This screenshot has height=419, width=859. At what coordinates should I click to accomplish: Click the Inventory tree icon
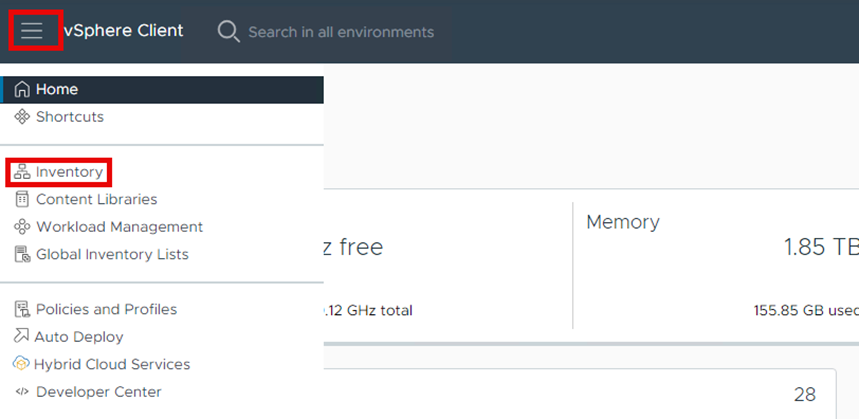(x=22, y=172)
